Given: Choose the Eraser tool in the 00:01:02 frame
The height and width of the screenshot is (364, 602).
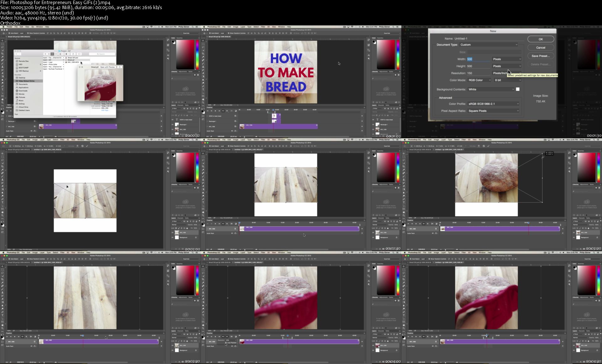Looking at the screenshot, I should point(203,73).
